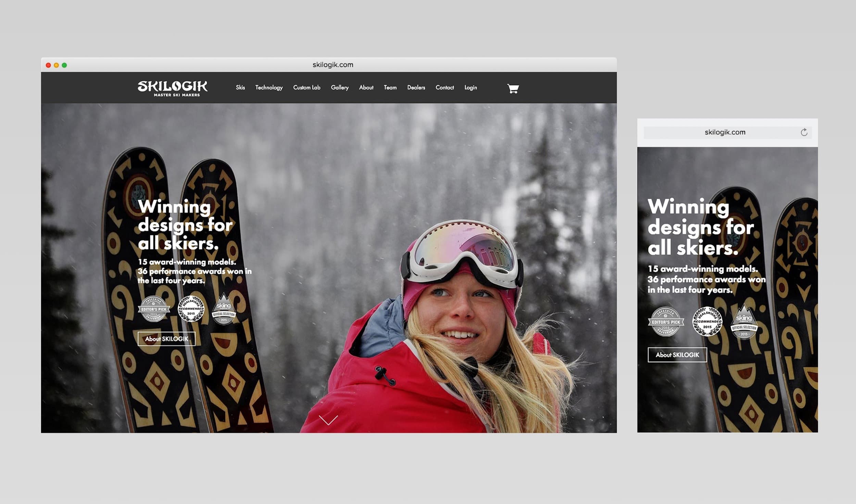This screenshot has width=856, height=504.
Task: Click the reload icon in mobile address bar
Action: pos(804,132)
